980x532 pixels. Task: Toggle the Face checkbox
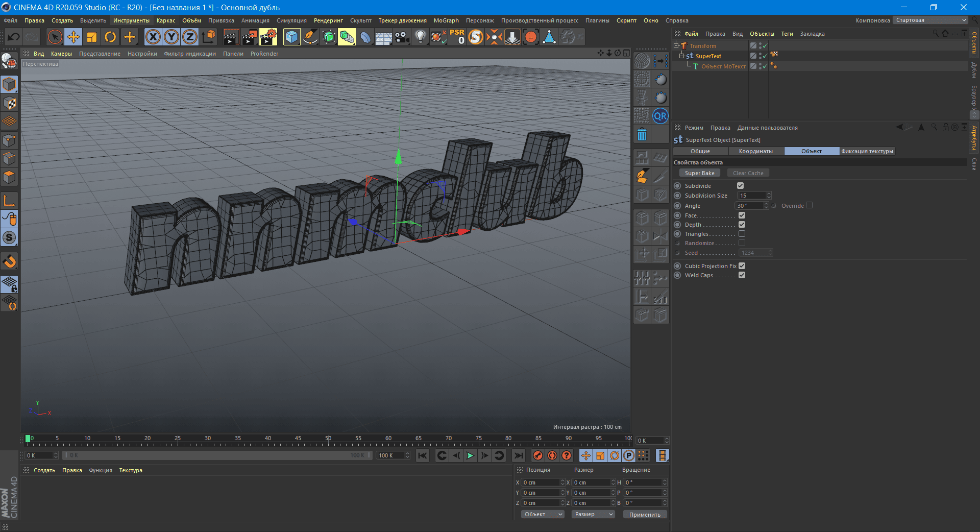(742, 215)
